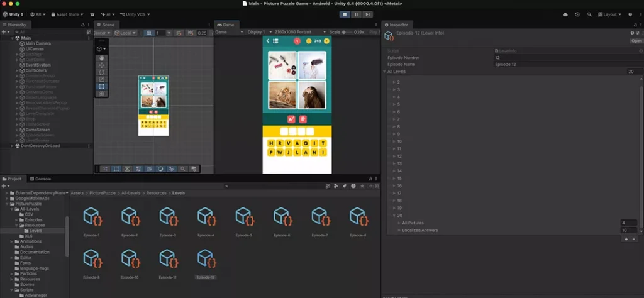Collapse the All Levels list in Inspector
Viewport: 644px width, 298px height.
click(384, 72)
